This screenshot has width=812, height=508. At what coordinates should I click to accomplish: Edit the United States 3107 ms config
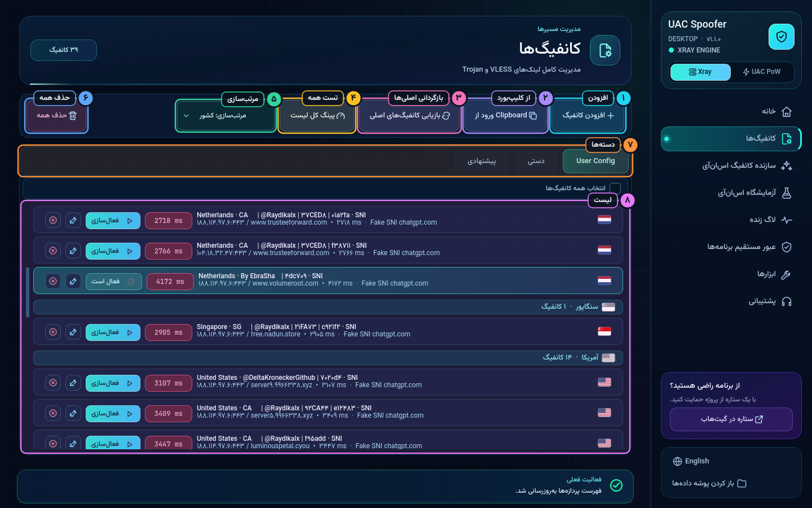coord(73,383)
